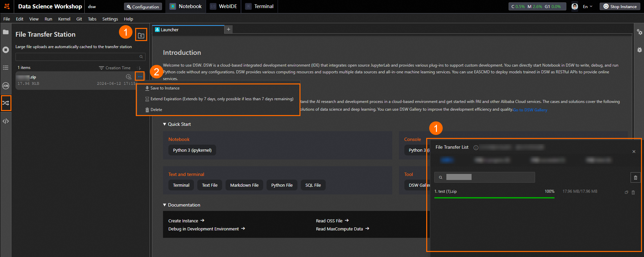Create a new SQL File

coord(313,185)
